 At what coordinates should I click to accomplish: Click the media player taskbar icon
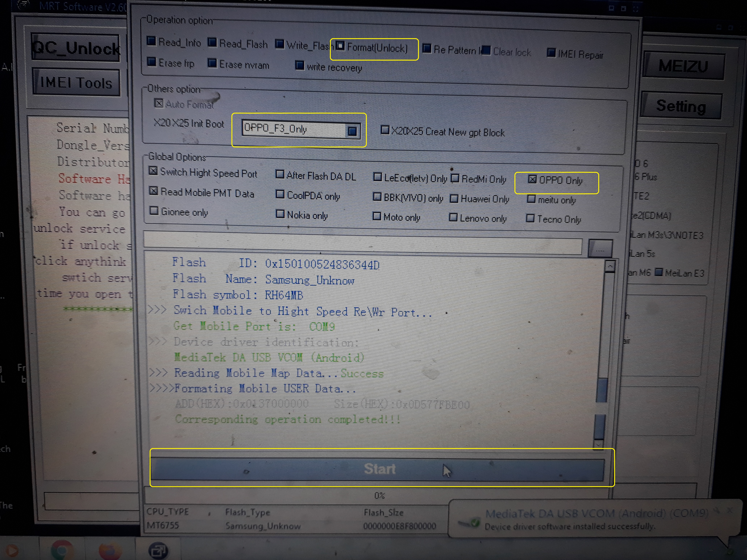pos(12,551)
